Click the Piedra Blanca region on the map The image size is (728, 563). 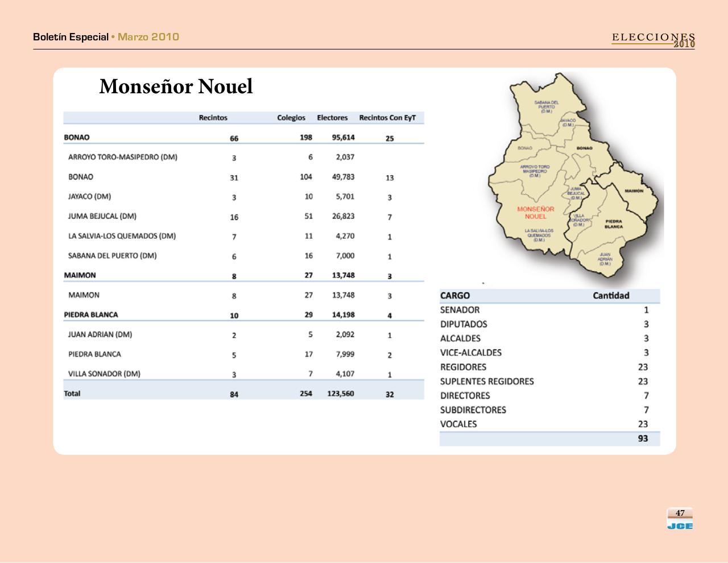[x=613, y=223]
